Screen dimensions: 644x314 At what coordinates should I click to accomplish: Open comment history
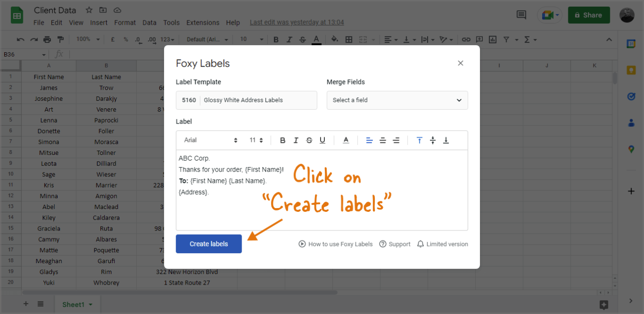pos(521,15)
